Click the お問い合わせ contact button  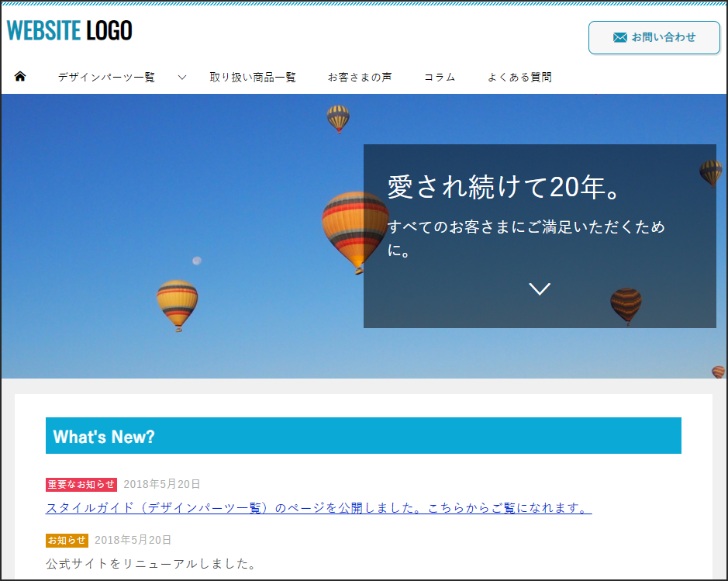(x=654, y=37)
